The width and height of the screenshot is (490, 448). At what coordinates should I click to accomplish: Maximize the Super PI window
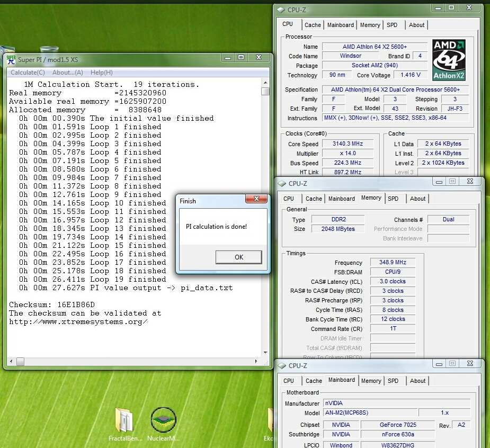coord(241,58)
